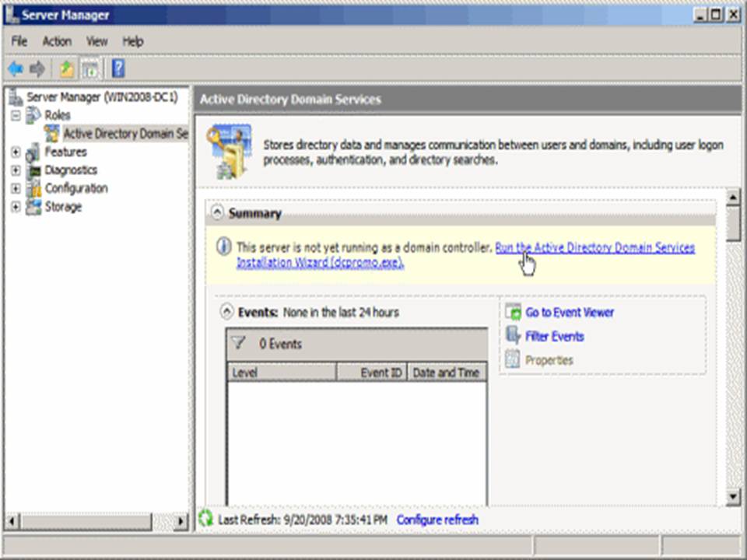Image resolution: width=747 pixels, height=560 pixels.
Task: Click the Show/Hide console tree toolbar icon
Action: click(x=90, y=69)
